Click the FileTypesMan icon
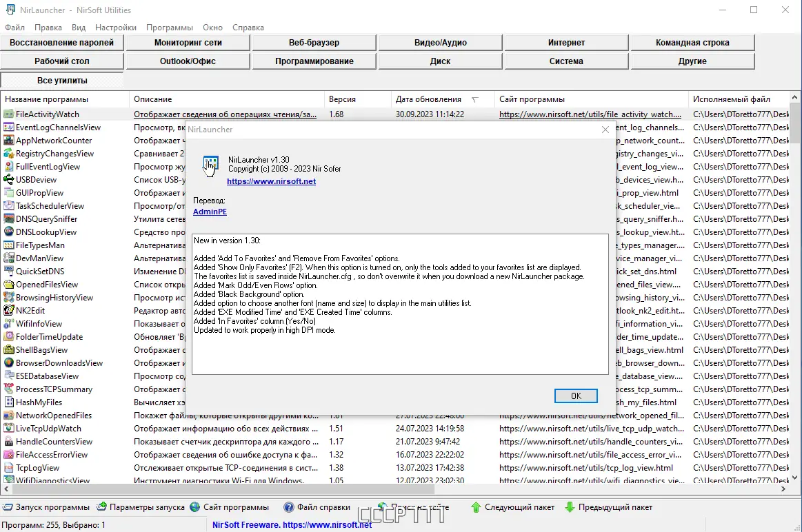The image size is (802, 532). (x=9, y=245)
